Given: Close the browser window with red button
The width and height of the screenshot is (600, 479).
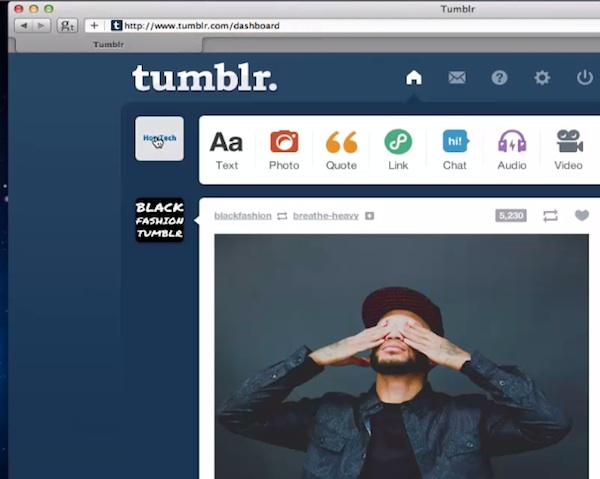Looking at the screenshot, I should tap(19, 8).
